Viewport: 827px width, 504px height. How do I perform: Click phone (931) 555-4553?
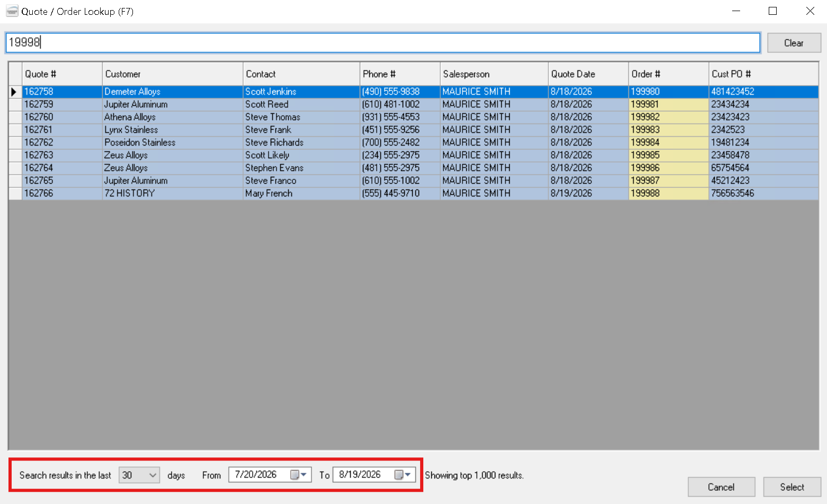pyautogui.click(x=400, y=117)
